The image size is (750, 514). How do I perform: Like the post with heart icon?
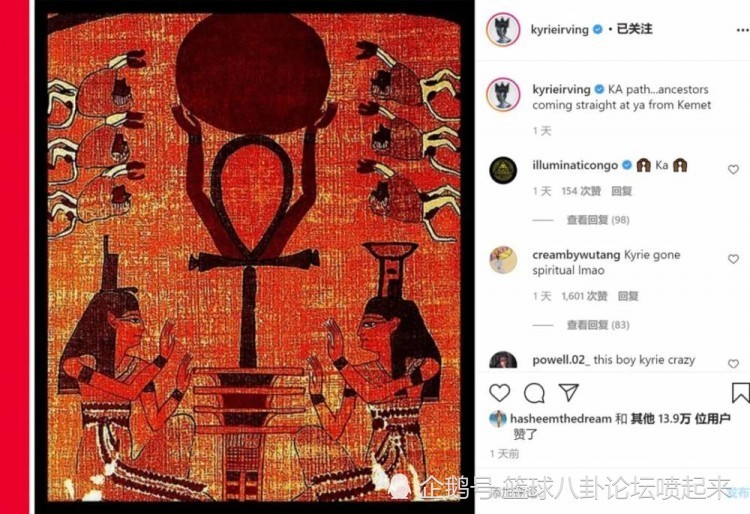499,393
